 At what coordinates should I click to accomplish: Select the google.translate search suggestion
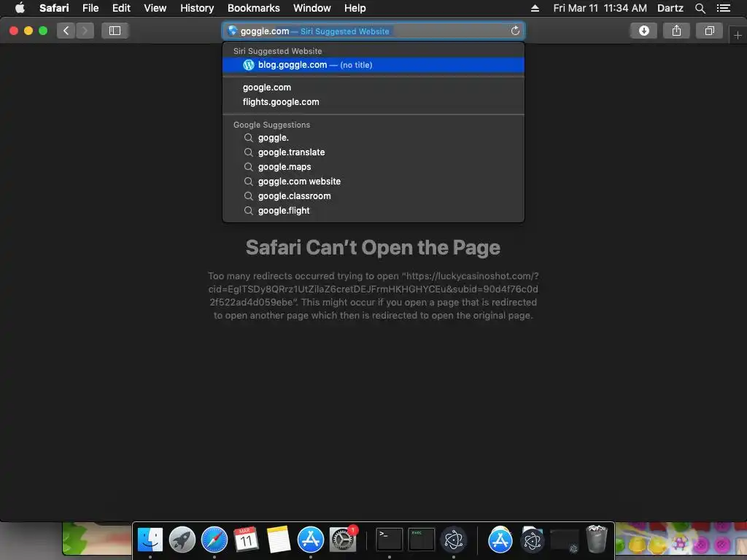pos(373,152)
